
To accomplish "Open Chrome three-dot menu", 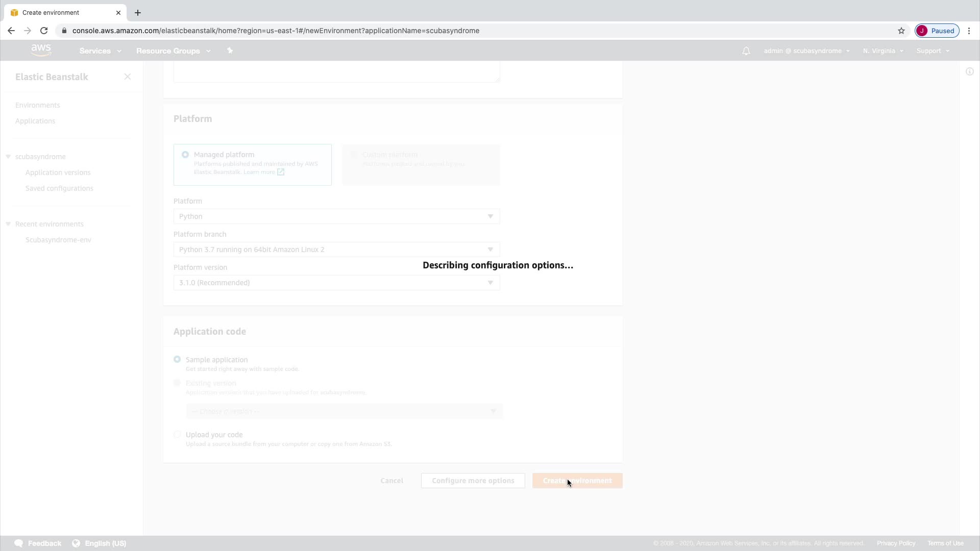I will click(969, 31).
